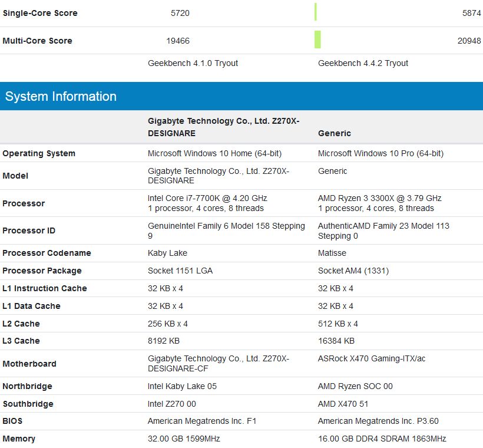
Task: Click the Model row label
Action: pyautogui.click(x=15, y=176)
